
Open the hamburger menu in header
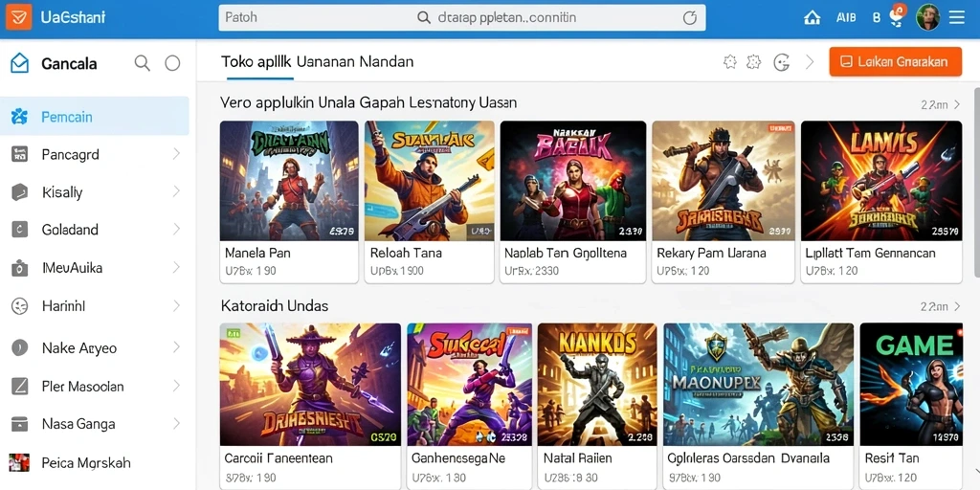coord(957,17)
